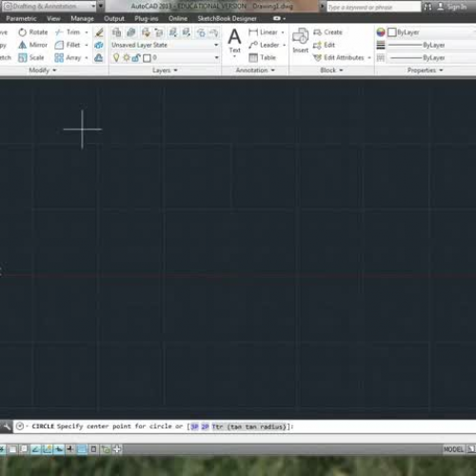Click the MODEL button in status bar
The width and height of the screenshot is (476, 476).
click(453, 449)
